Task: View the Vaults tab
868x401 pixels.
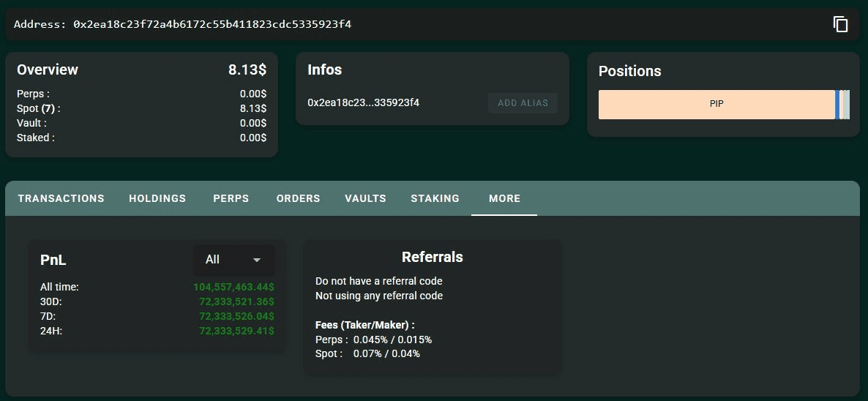Action: (365, 198)
